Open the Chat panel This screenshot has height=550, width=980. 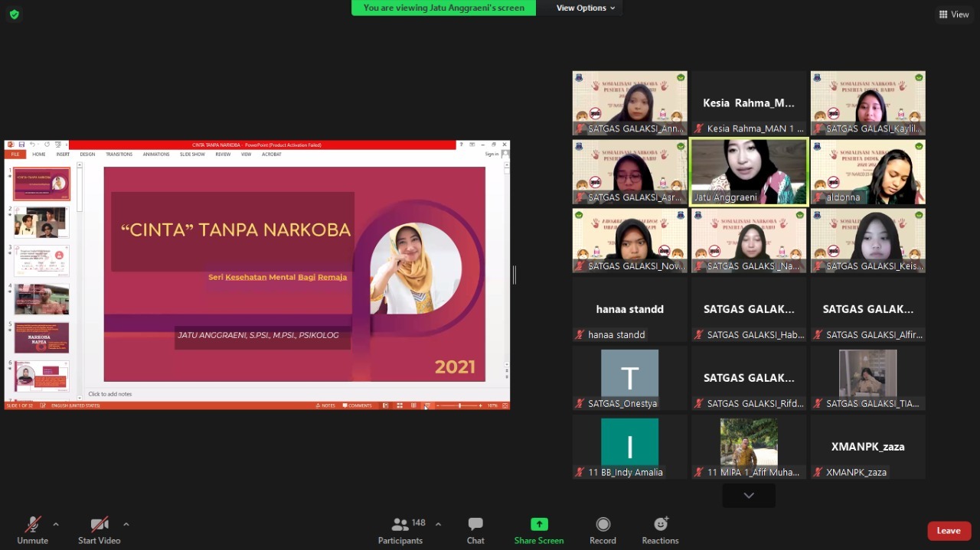(475, 525)
